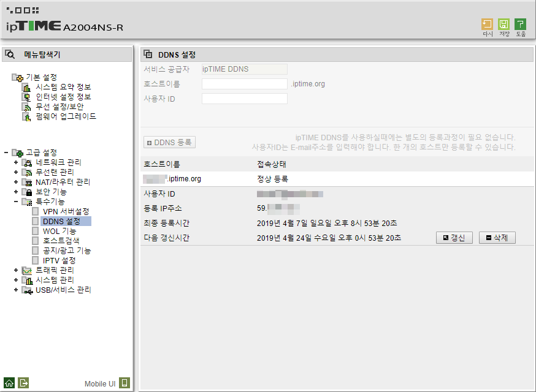Image resolution: width=536 pixels, height=392 pixels.
Task: Expand the 트래픽 관리 node
Action: coord(16,270)
